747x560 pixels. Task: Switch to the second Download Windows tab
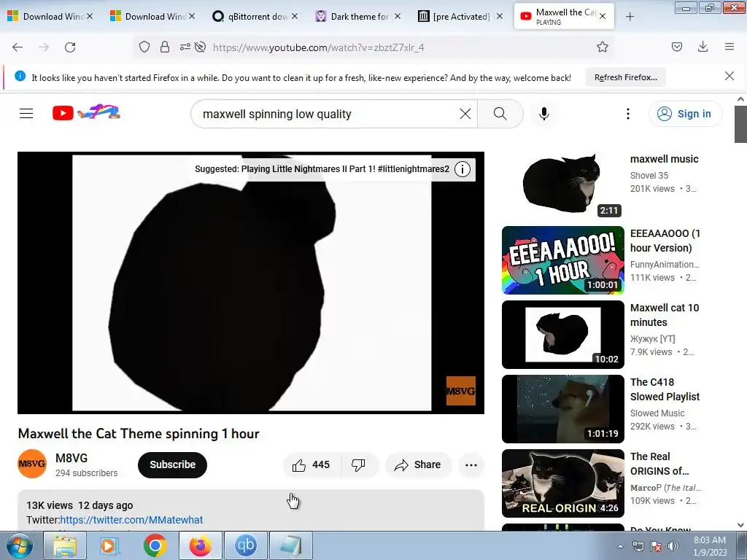coord(152,17)
